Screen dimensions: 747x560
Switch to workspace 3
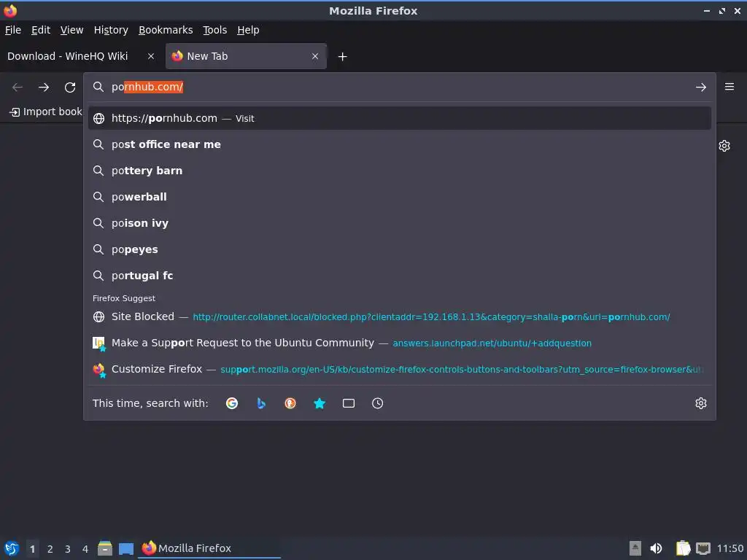tap(68, 549)
